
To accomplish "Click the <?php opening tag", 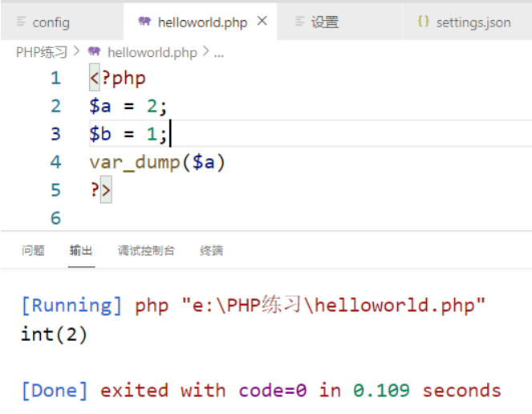I will (118, 78).
